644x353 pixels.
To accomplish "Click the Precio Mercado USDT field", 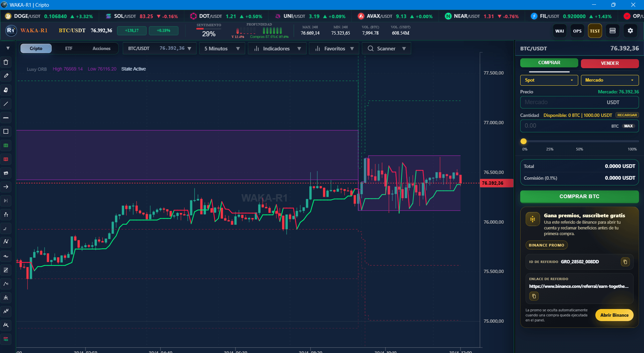I will [x=579, y=102].
